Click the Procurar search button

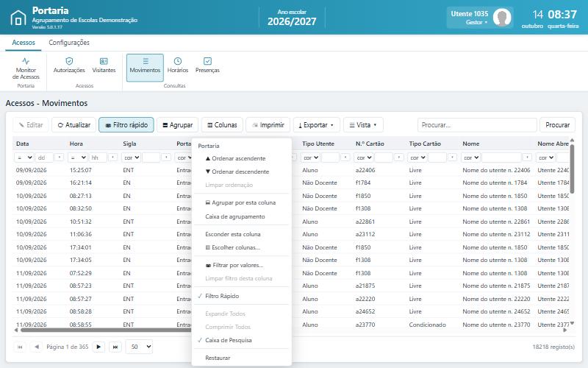[557, 125]
